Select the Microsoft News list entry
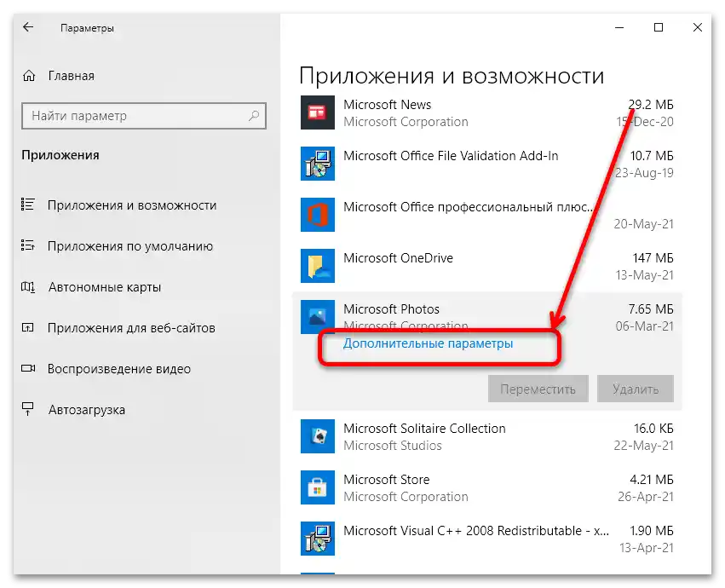Image resolution: width=725 pixels, height=588 pixels. pyautogui.click(x=486, y=112)
